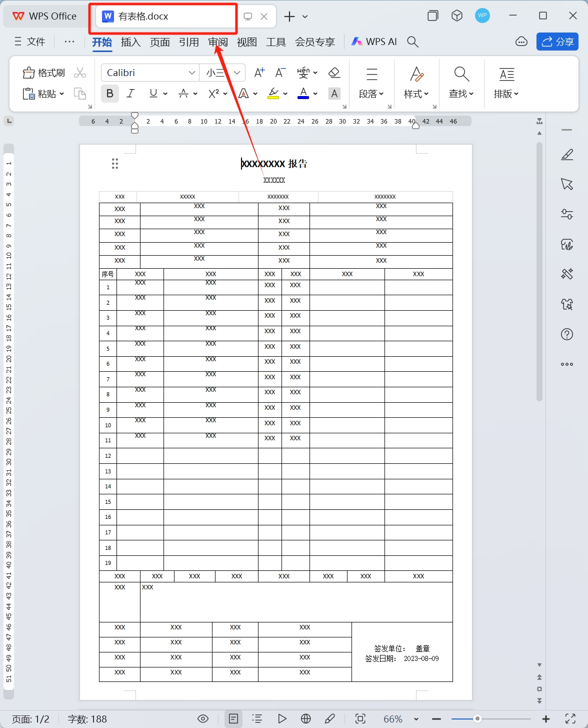Open the search magnifier in ribbon tabs
Screen dimensions: 588x728
point(412,42)
